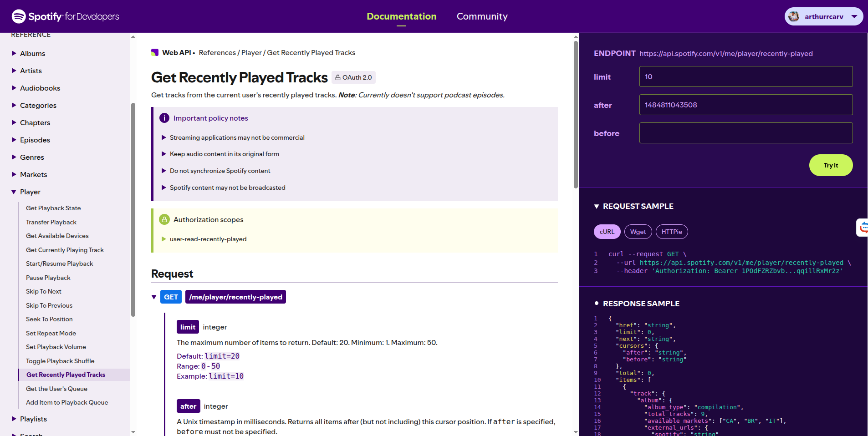Click the main content vertical scrollbar
The height and width of the screenshot is (436, 868).
[x=576, y=114]
